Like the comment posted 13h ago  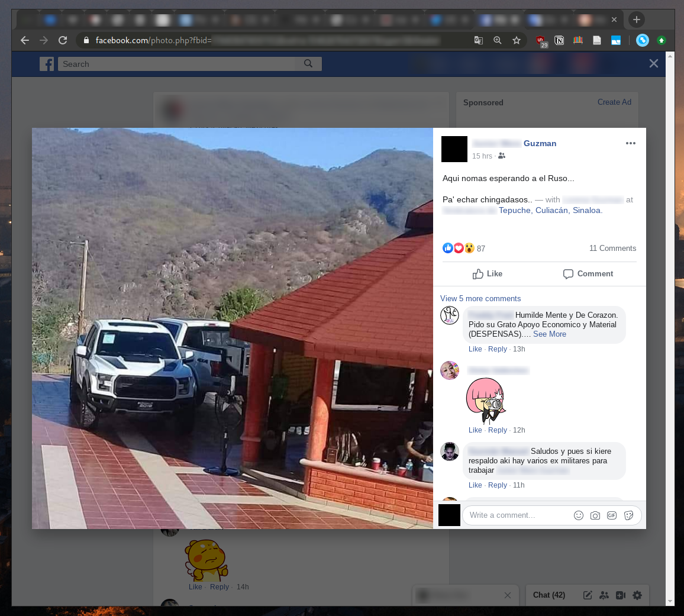[x=475, y=349]
